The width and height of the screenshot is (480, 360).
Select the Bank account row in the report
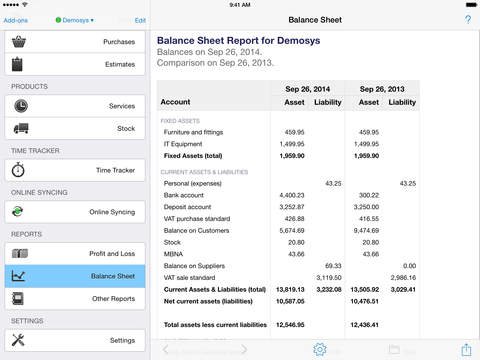coord(288,195)
